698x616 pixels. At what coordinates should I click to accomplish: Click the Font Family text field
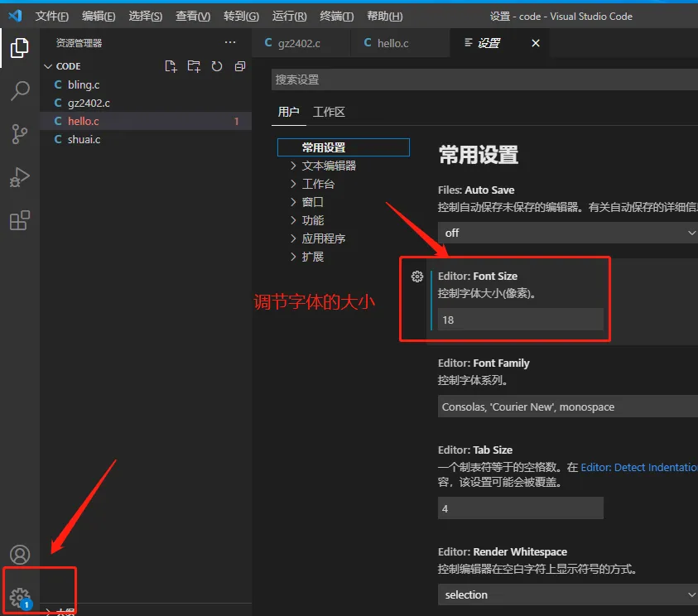click(567, 407)
